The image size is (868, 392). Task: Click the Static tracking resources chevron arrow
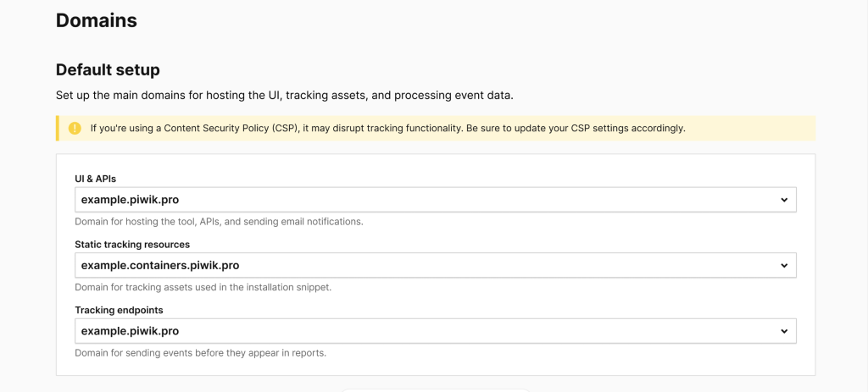point(784,266)
